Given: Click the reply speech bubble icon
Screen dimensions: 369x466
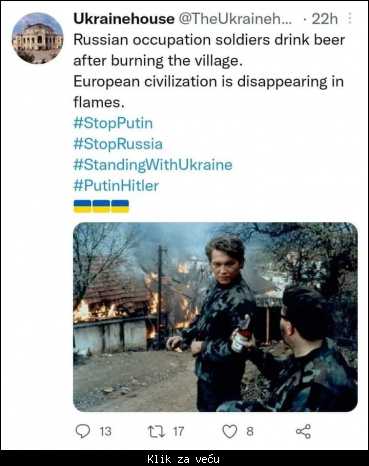Looking at the screenshot, I should pos(83,431).
